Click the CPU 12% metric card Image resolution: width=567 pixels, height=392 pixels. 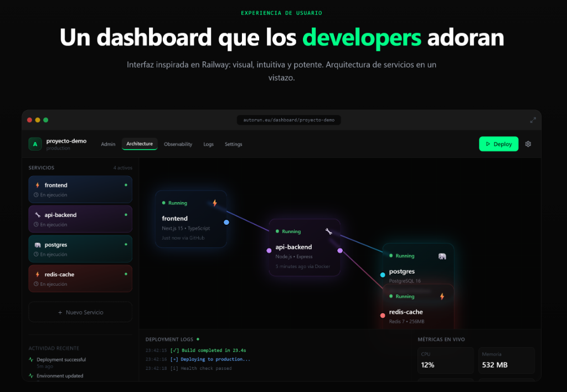(x=446, y=360)
